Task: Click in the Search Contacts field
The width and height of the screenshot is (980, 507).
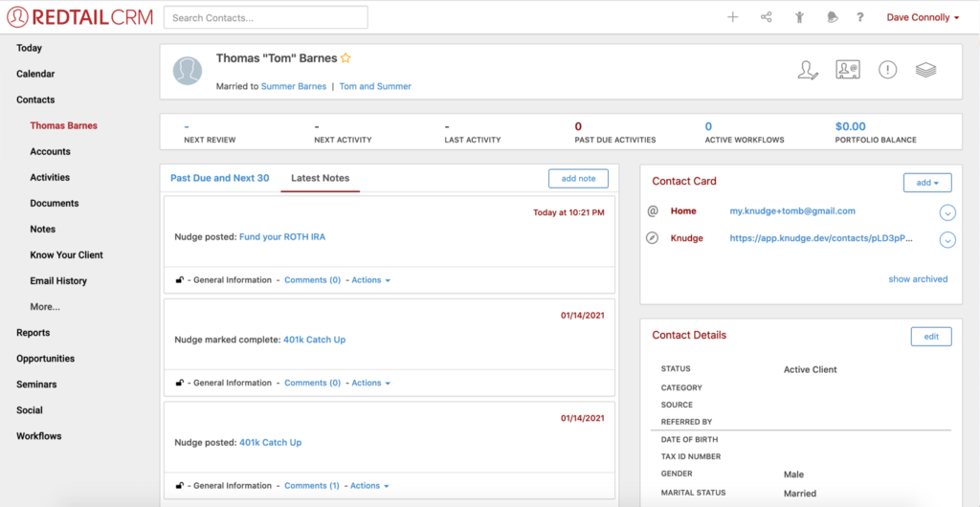Action: click(266, 17)
